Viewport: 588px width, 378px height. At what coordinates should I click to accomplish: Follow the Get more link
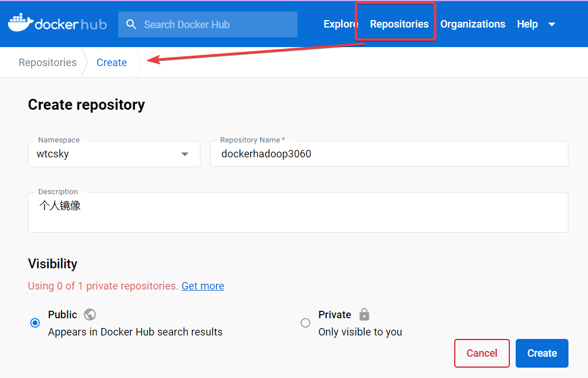click(203, 286)
